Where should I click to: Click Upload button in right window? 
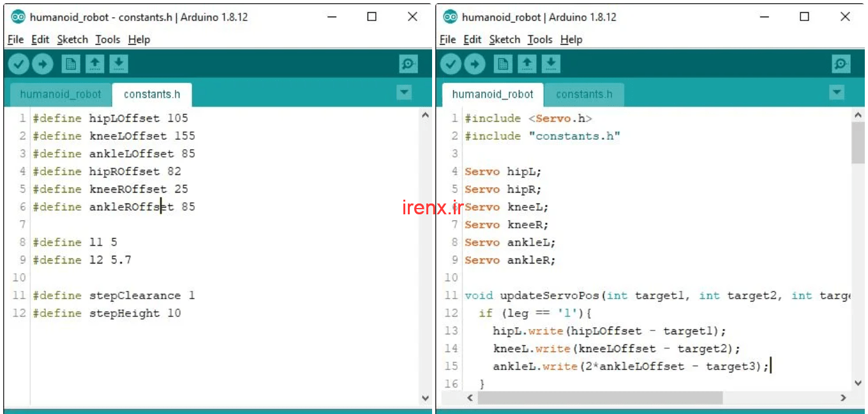[475, 64]
